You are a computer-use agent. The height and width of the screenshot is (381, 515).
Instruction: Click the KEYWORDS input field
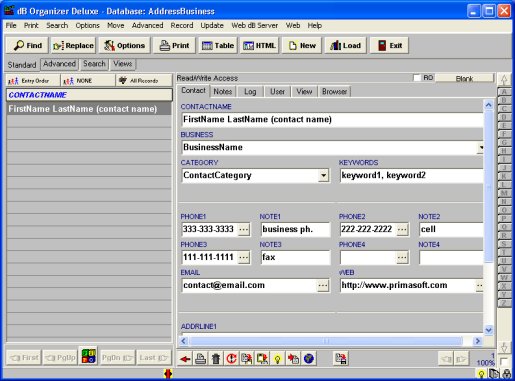(x=411, y=175)
